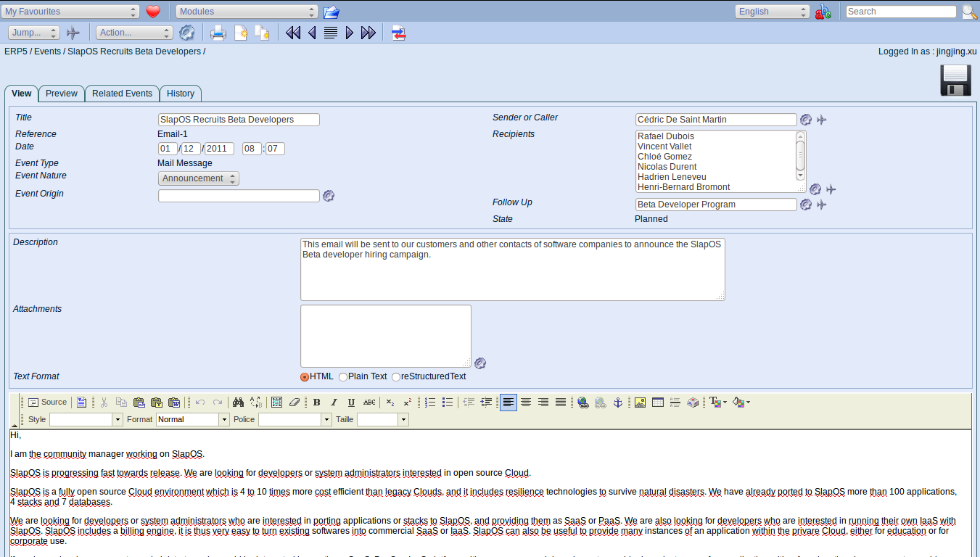Click gear icon beside Attachments box
The image size is (980, 557).
click(x=480, y=363)
